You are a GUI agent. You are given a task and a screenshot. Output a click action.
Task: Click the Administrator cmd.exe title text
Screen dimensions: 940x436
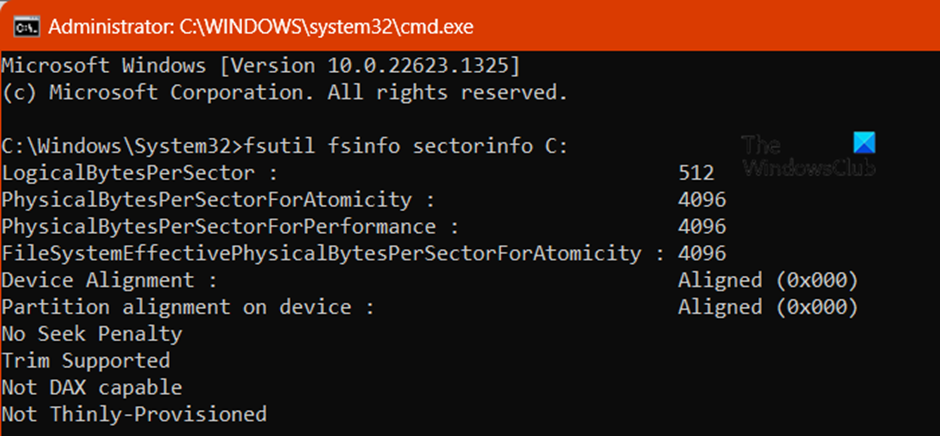(x=261, y=26)
